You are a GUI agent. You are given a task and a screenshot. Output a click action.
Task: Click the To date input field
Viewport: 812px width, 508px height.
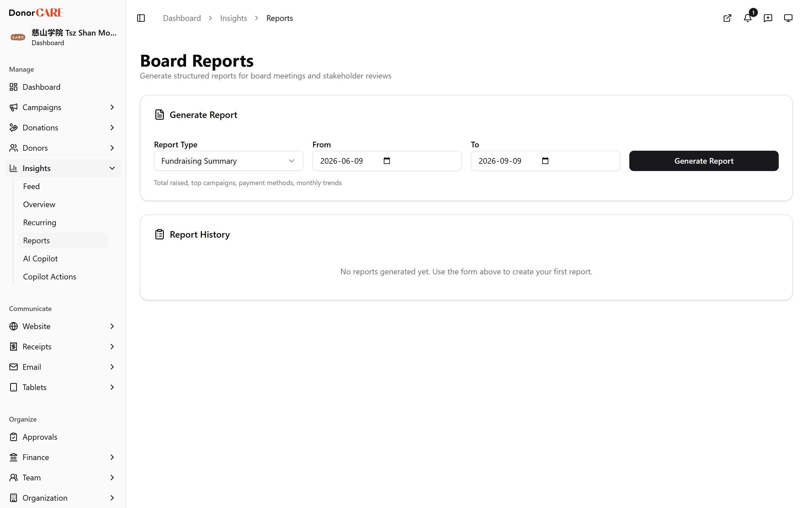click(x=545, y=161)
